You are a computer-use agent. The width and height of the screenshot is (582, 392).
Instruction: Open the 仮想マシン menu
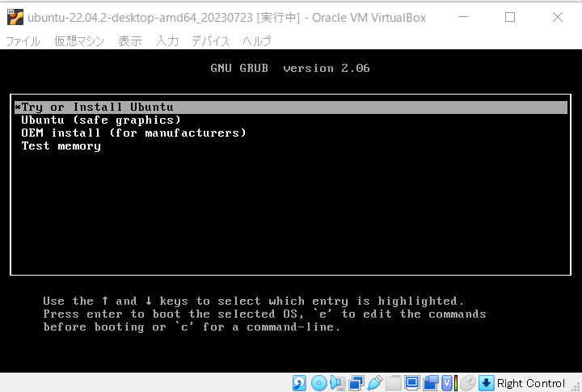[x=79, y=41]
